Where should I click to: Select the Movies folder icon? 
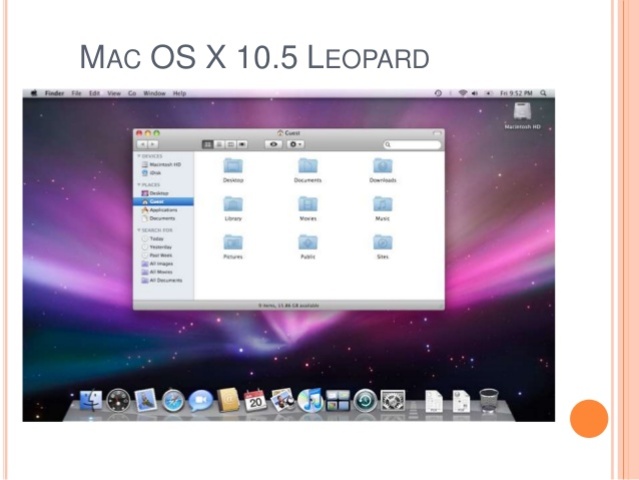pyautogui.click(x=308, y=204)
